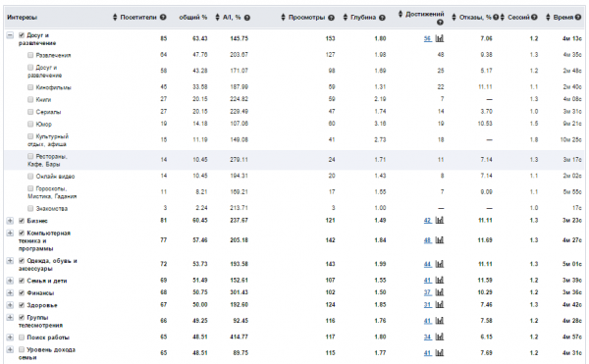Open chart icon in Поиск работы row
The width and height of the screenshot is (589, 364).
click(x=440, y=337)
